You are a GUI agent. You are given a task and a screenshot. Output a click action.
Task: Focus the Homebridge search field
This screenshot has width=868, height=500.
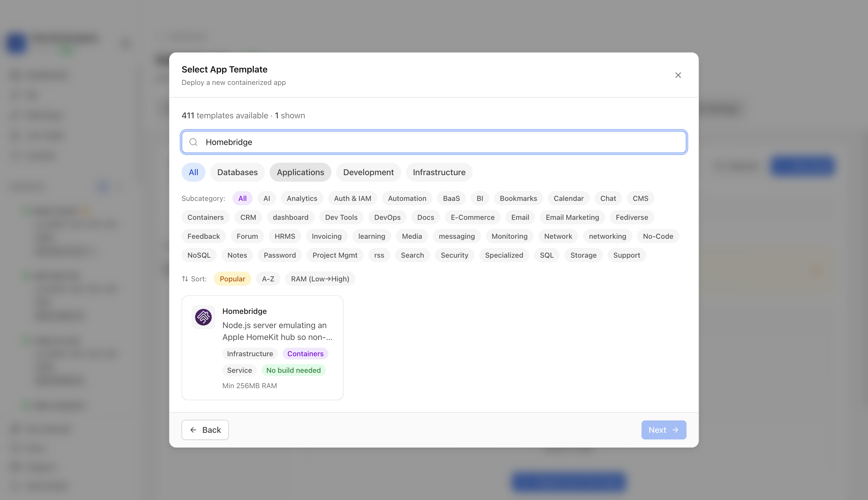[434, 142]
